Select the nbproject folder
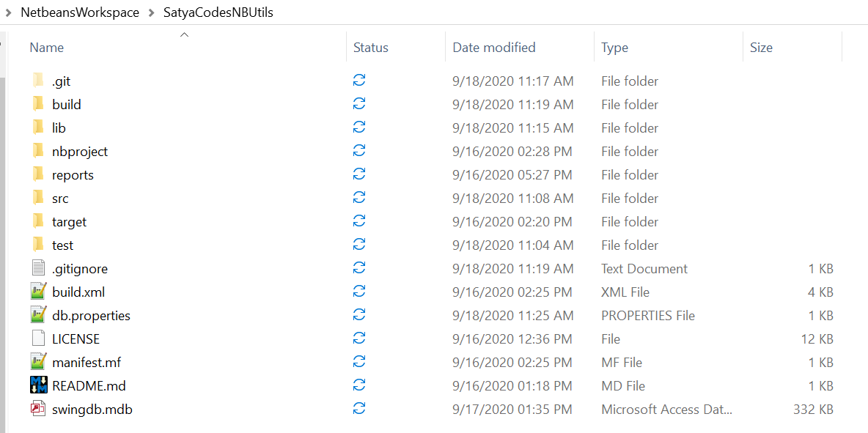Image resolution: width=868 pixels, height=433 pixels. [80, 151]
